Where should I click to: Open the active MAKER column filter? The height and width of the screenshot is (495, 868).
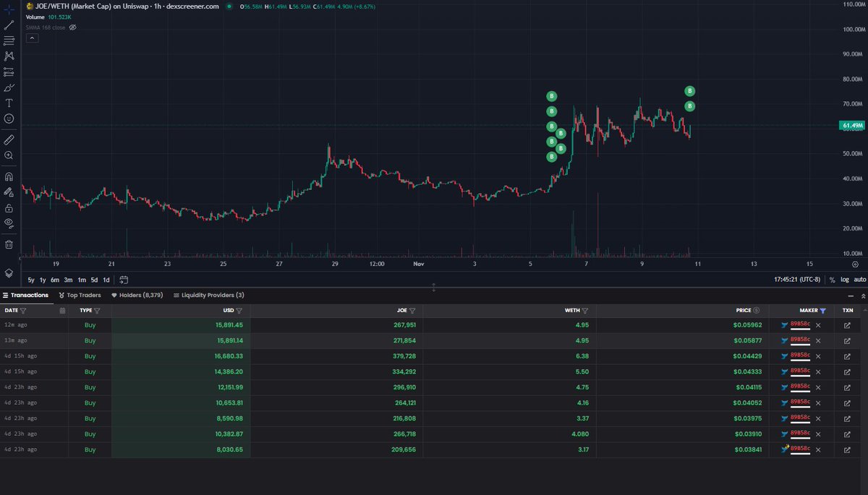pos(822,310)
